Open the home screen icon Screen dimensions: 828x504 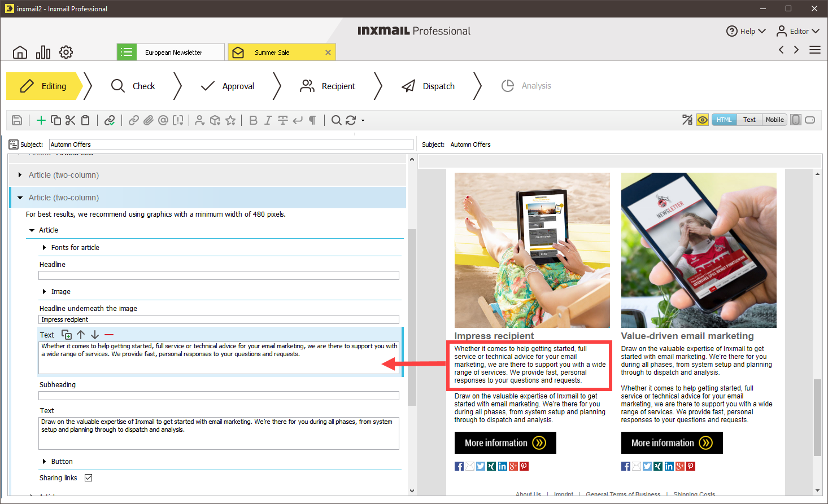click(20, 52)
